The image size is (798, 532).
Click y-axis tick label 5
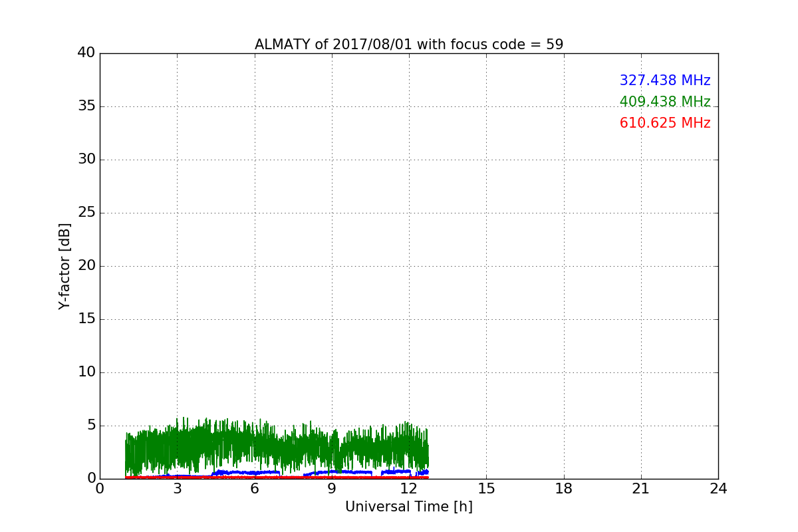91,426
